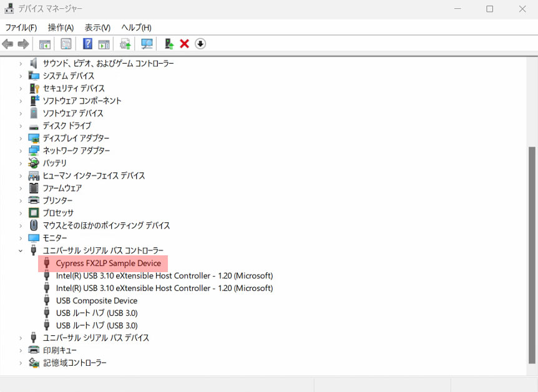
Task: Open the Properties toolbar icon
Action: pos(66,44)
